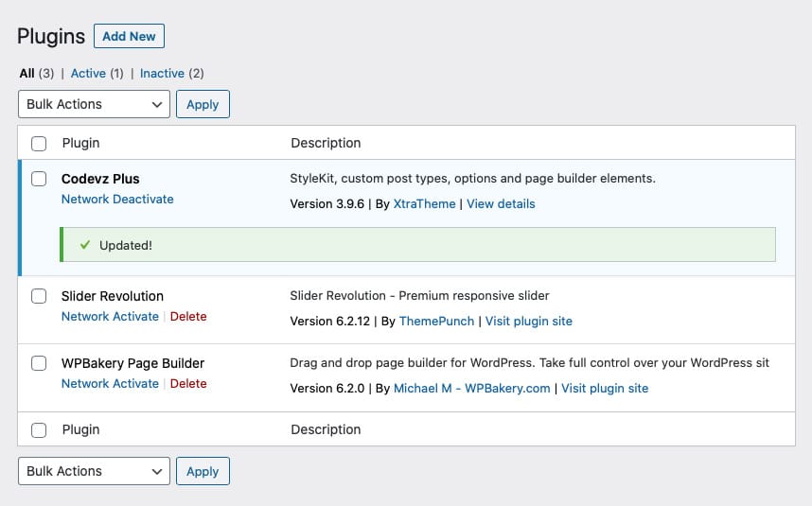Open the bottom Bulk Actions dropdown
Screen dimensions: 812x506
click(94, 471)
